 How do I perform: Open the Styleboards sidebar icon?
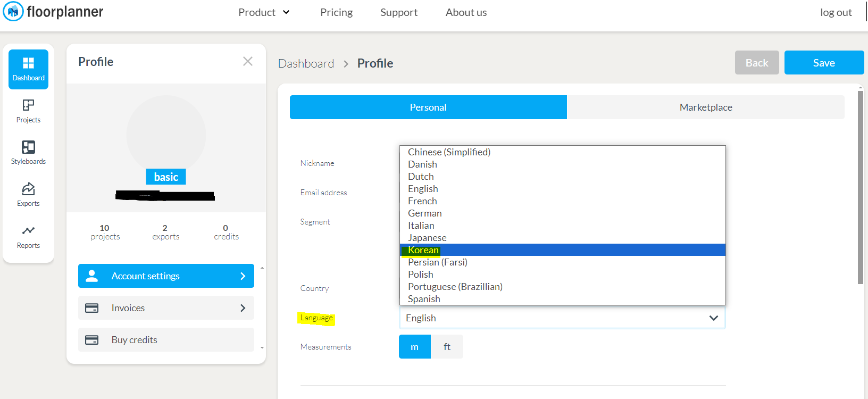pyautogui.click(x=28, y=153)
